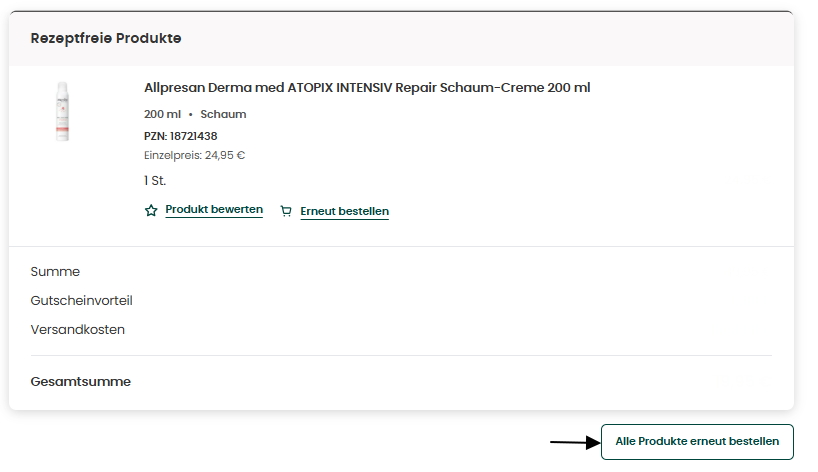
Task: Click the 200 ml size label
Action: (x=162, y=114)
